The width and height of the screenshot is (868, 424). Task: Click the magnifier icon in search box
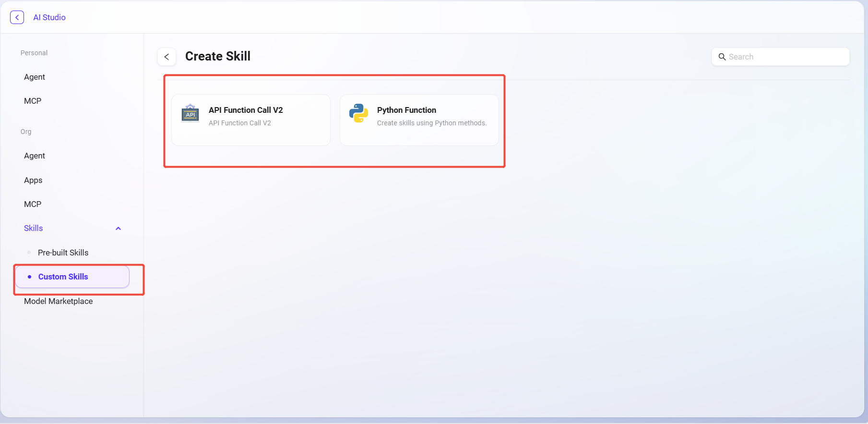[x=722, y=57]
